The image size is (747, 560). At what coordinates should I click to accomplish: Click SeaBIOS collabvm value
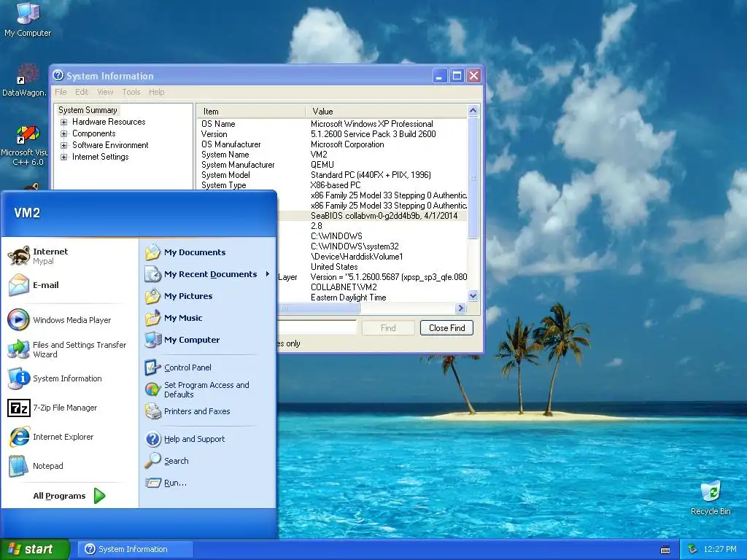(x=384, y=216)
